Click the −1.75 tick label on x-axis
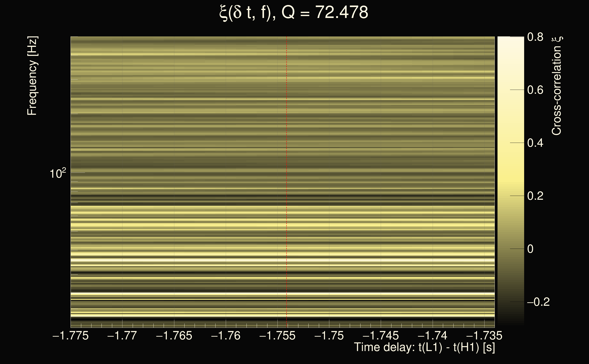589x364 pixels. click(x=329, y=336)
